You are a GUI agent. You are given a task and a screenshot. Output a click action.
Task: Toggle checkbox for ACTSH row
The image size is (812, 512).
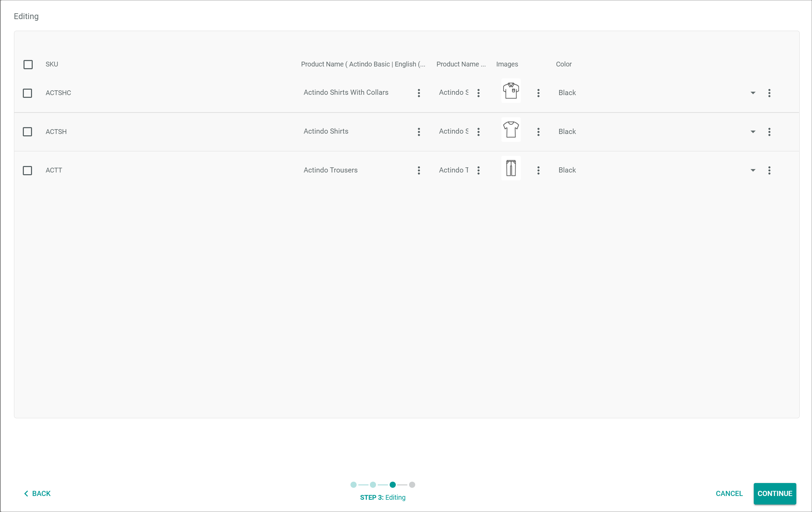28,131
